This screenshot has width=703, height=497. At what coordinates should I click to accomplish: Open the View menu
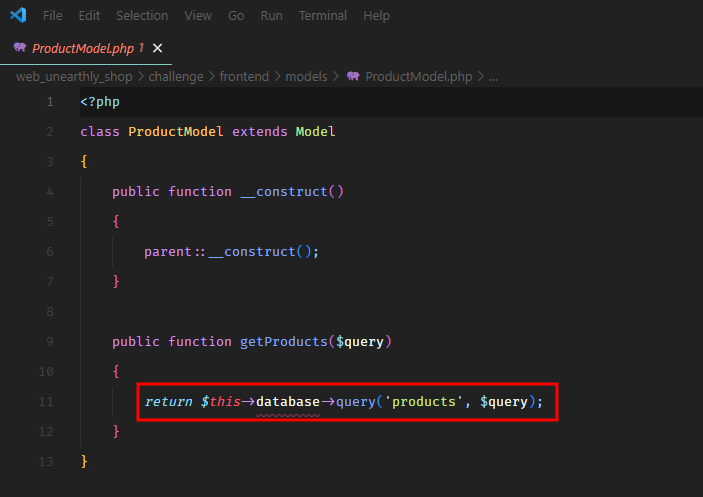(198, 16)
